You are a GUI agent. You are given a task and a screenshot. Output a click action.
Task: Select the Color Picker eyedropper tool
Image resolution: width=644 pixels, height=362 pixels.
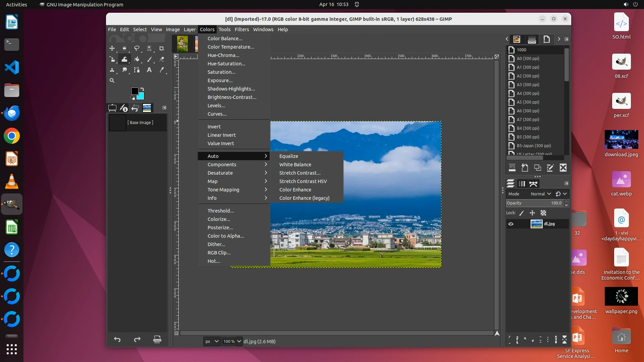coord(162,70)
